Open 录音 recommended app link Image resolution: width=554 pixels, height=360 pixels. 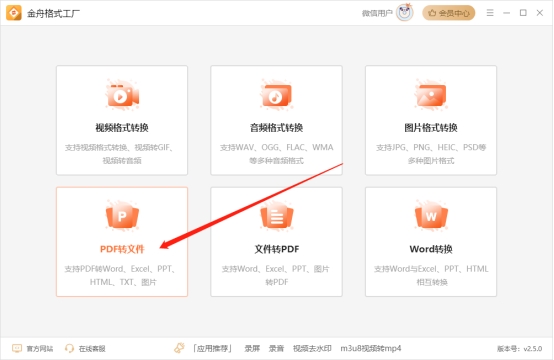(x=276, y=349)
